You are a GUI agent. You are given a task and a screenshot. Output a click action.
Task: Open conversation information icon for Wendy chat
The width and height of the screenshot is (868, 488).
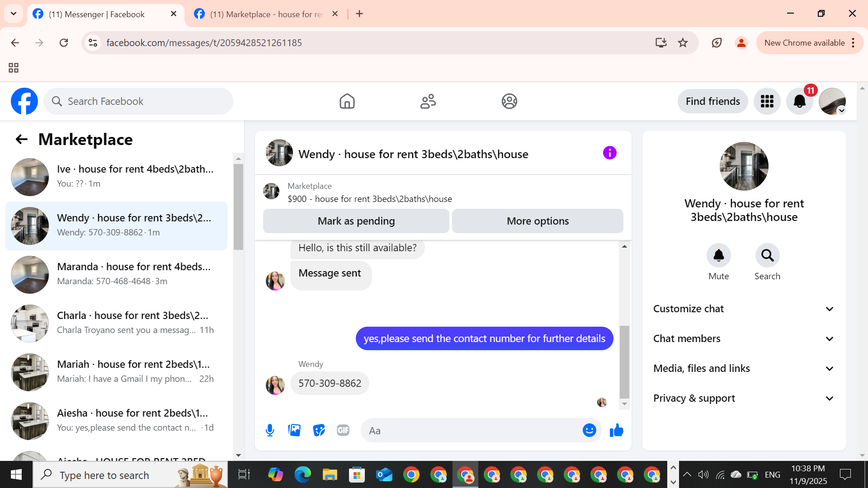tap(610, 153)
